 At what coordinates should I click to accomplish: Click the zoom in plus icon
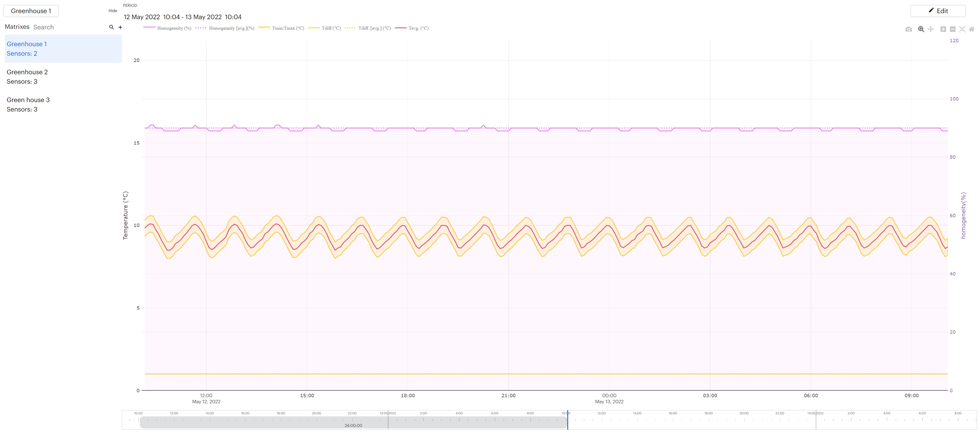tap(943, 29)
